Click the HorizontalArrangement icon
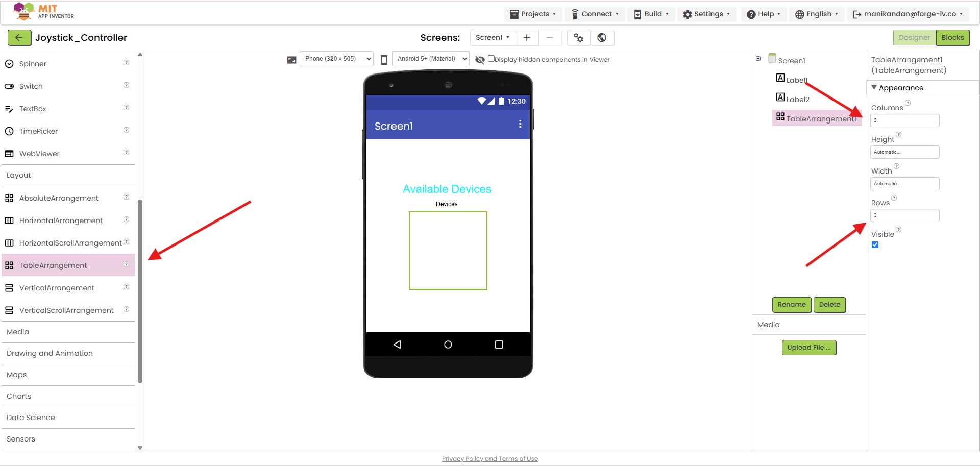 click(9, 220)
